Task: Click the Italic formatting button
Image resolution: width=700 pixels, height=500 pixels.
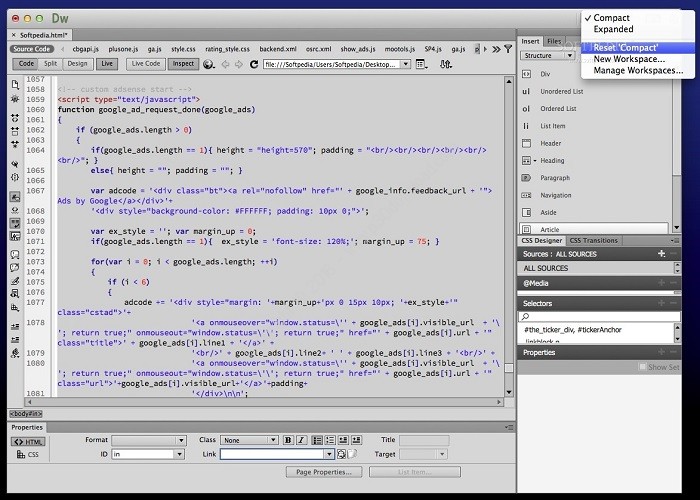Action: tap(300, 440)
